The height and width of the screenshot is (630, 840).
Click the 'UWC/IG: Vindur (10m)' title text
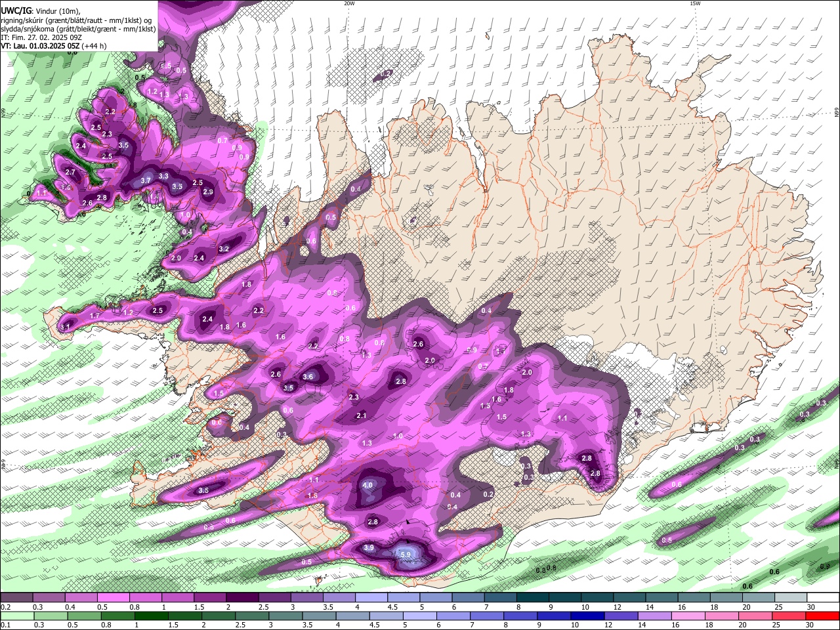[40, 10]
